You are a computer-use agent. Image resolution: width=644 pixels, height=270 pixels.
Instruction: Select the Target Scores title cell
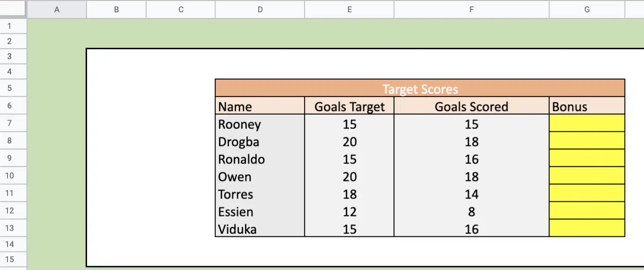click(420, 89)
